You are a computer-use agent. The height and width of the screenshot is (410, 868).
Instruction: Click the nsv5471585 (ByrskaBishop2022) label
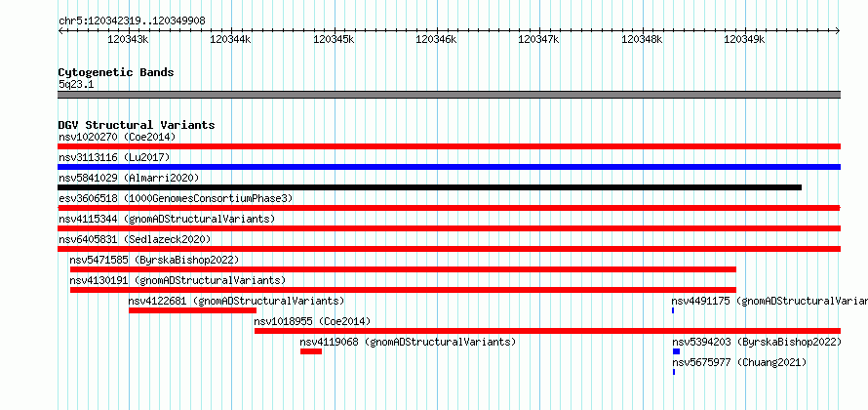pos(154,260)
